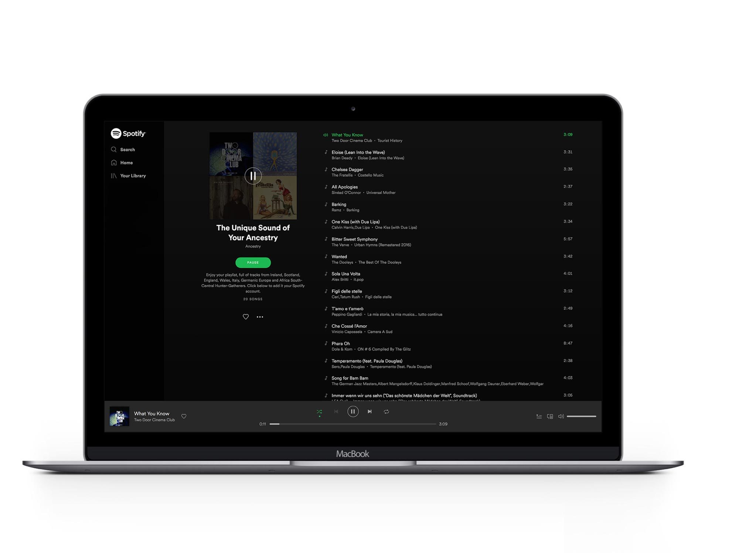Click the note icon beside Immer wenn wir uns sehn

click(326, 395)
